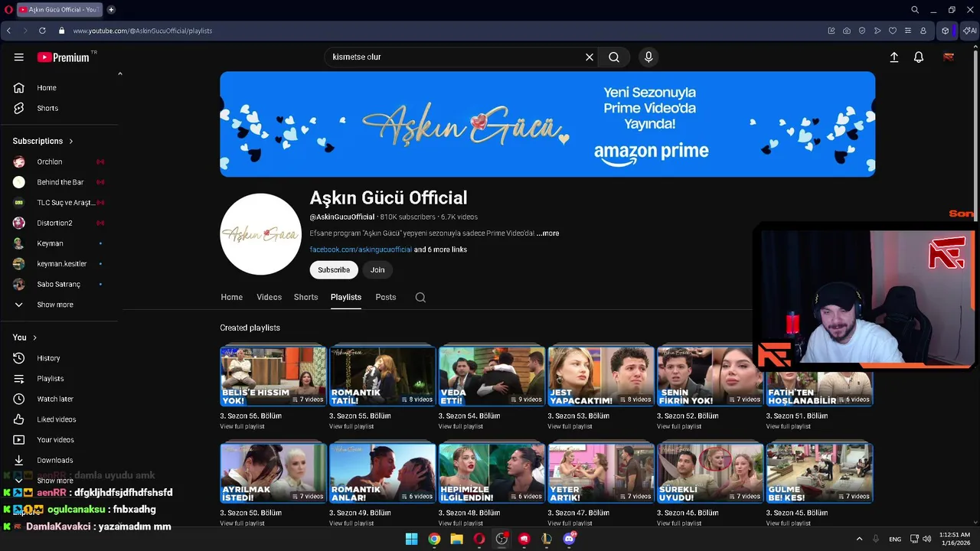This screenshot has height=551, width=980.
Task: Switch to the channel Posts tab
Action: [386, 298]
